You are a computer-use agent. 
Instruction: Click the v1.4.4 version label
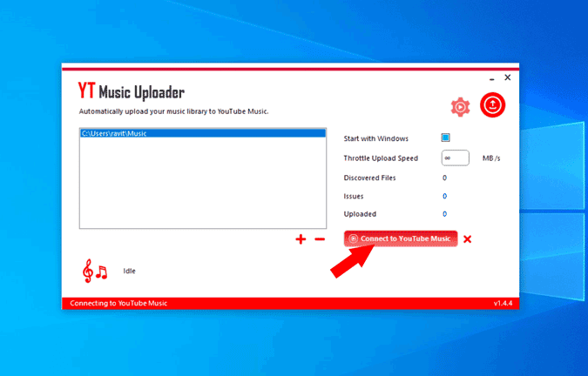503,304
